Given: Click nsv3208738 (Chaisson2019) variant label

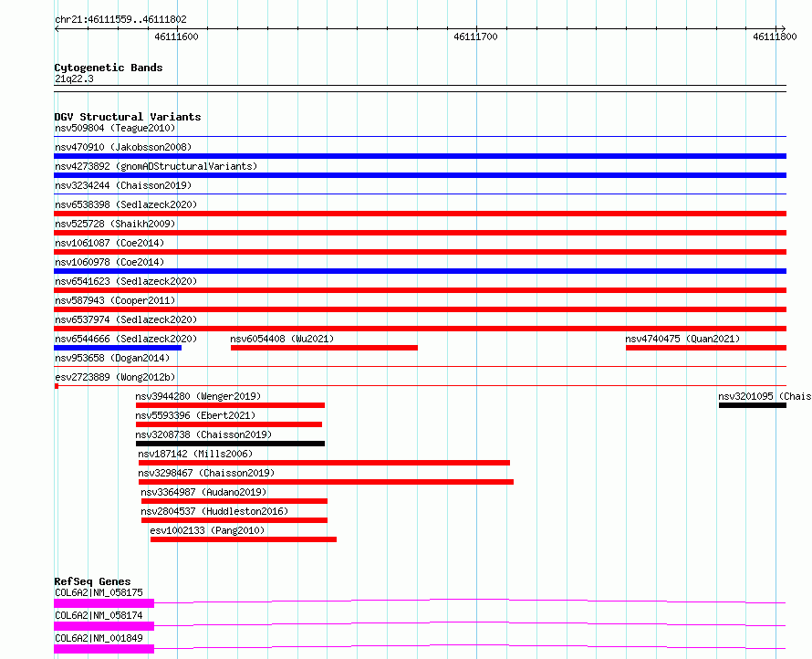Looking at the screenshot, I should click(203, 434).
